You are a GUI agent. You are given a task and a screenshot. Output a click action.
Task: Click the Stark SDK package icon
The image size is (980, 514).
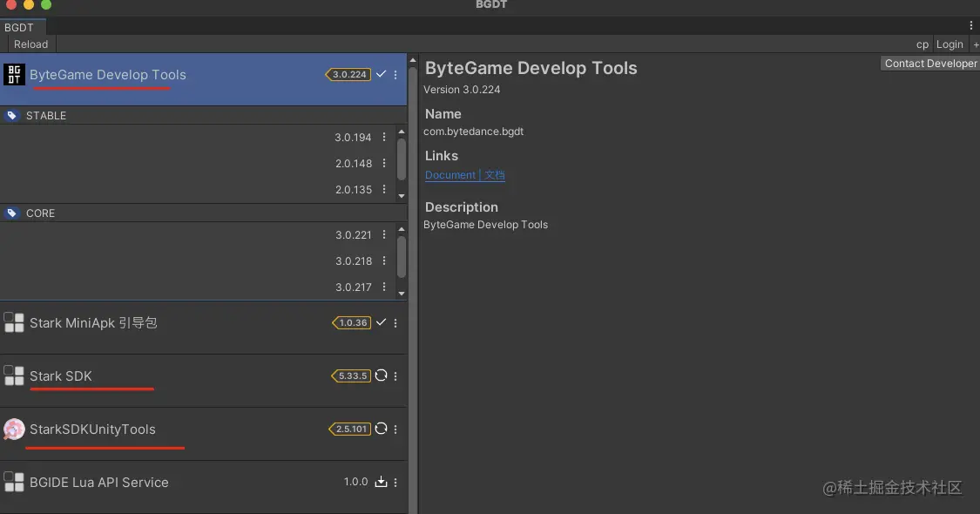tap(14, 375)
